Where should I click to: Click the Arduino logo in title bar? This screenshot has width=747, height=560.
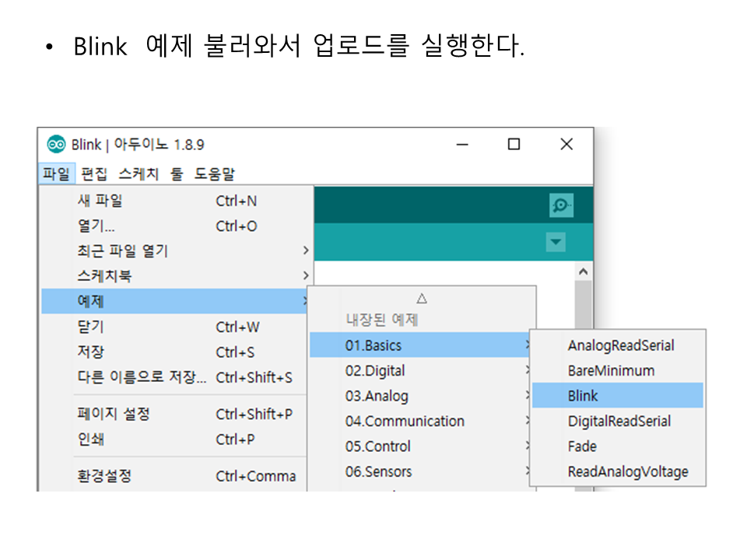[56, 144]
